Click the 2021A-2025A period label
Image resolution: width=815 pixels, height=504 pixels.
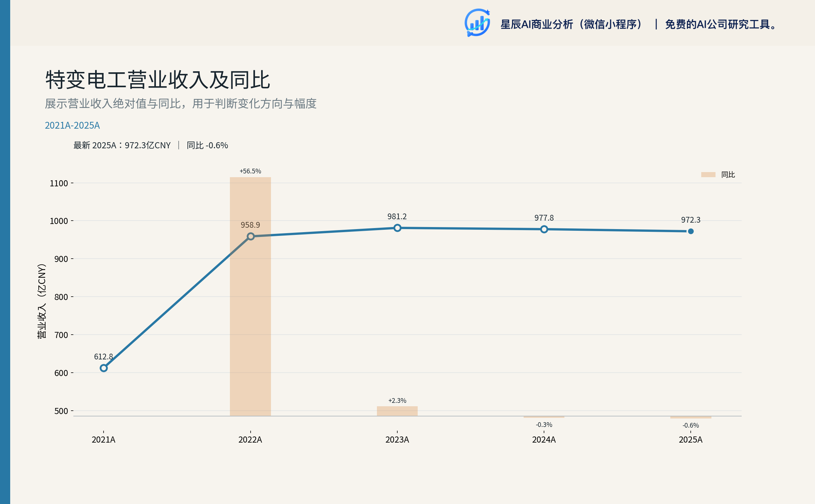pos(72,126)
